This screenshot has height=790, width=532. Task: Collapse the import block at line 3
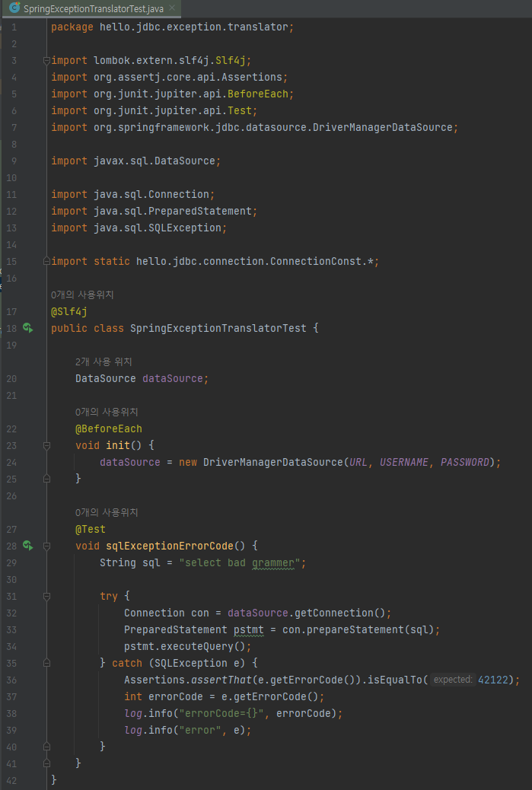pos(46,60)
